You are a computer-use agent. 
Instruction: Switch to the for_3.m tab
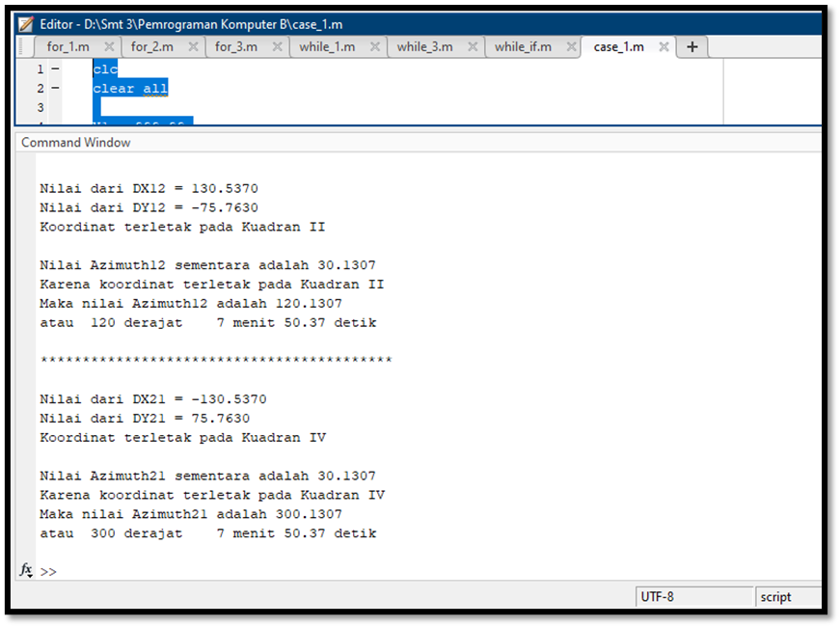(x=236, y=47)
